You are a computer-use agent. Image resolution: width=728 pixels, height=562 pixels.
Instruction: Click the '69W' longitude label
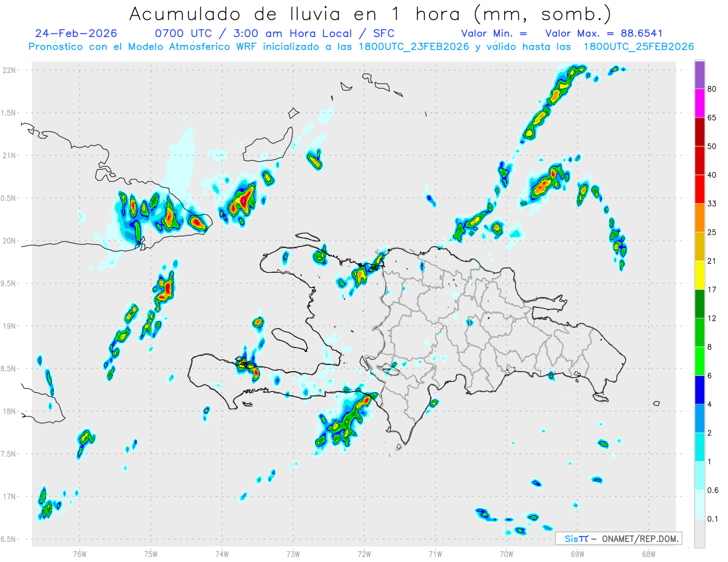(578, 553)
